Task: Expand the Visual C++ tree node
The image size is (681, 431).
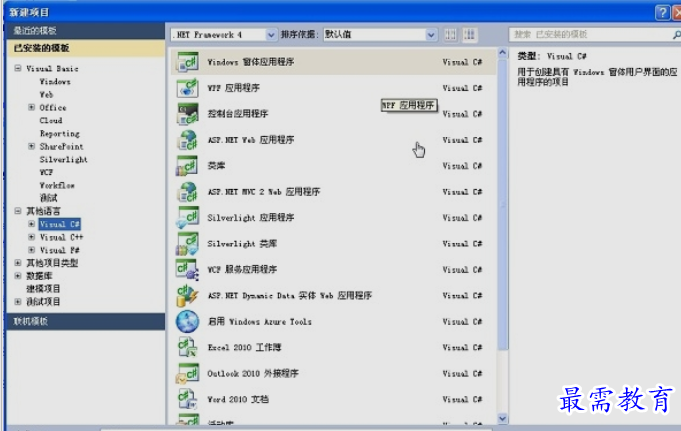Action: (31, 237)
